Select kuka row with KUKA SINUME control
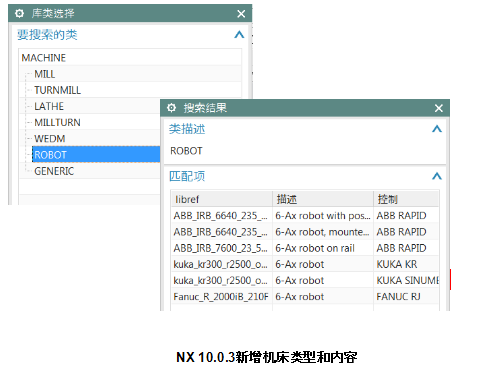Viewport: 504px width, 386px height. tap(305, 280)
